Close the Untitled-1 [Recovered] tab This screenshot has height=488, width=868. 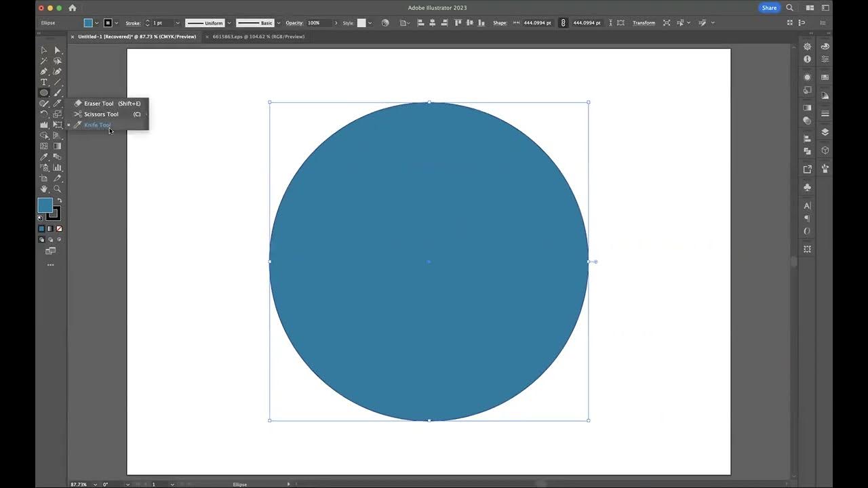73,37
